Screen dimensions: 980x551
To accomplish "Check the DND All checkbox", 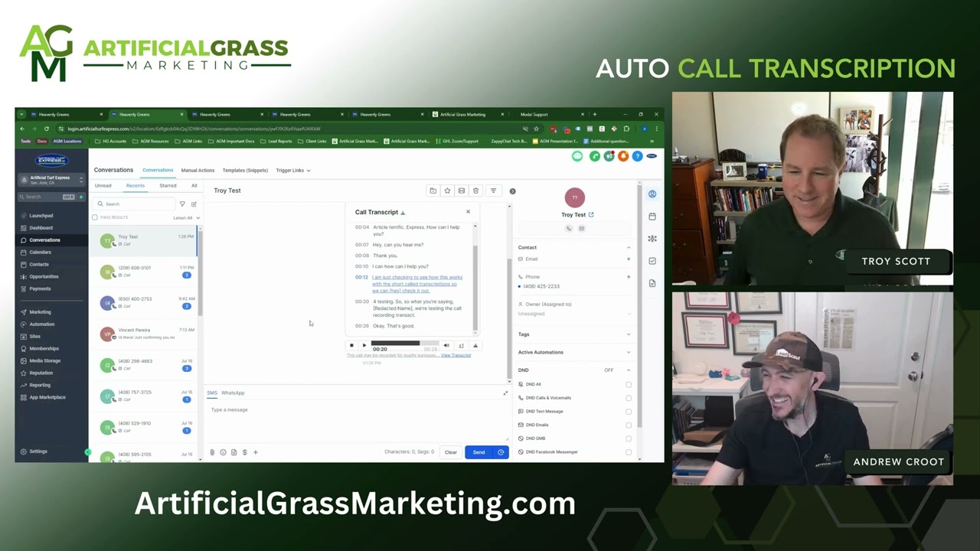I will pyautogui.click(x=629, y=384).
